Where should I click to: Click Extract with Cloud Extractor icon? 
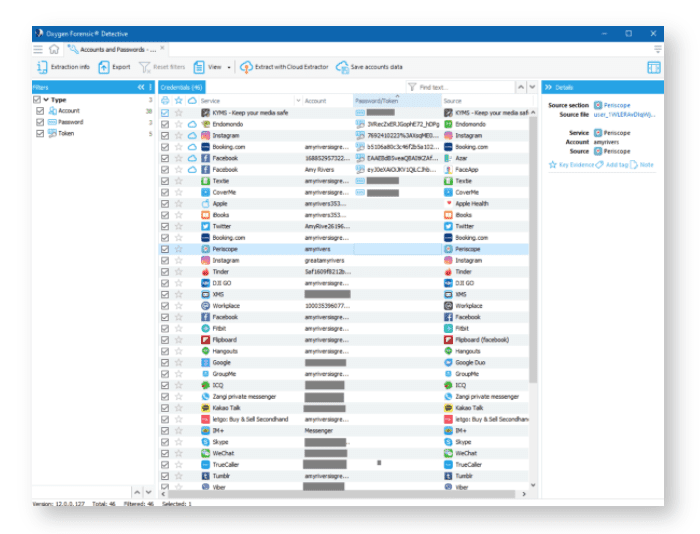click(x=246, y=67)
